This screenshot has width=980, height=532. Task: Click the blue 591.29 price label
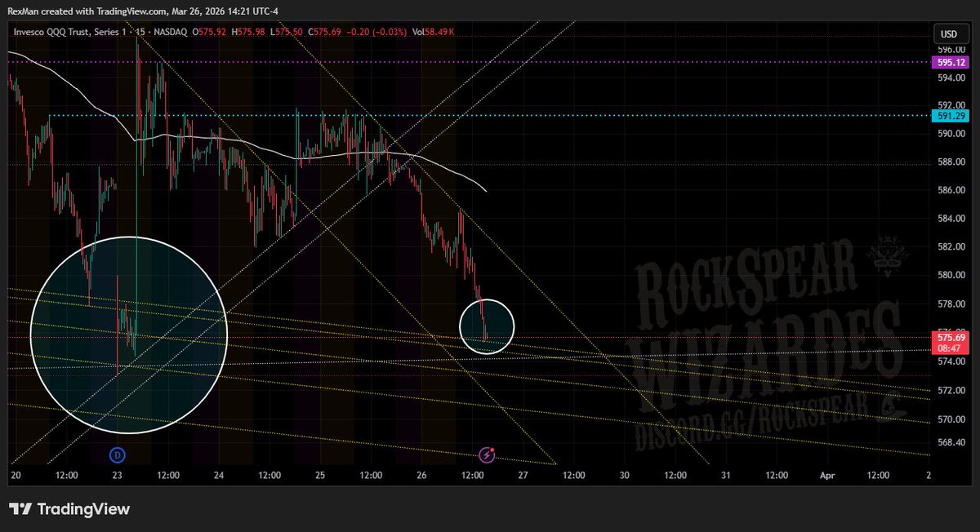tap(950, 116)
